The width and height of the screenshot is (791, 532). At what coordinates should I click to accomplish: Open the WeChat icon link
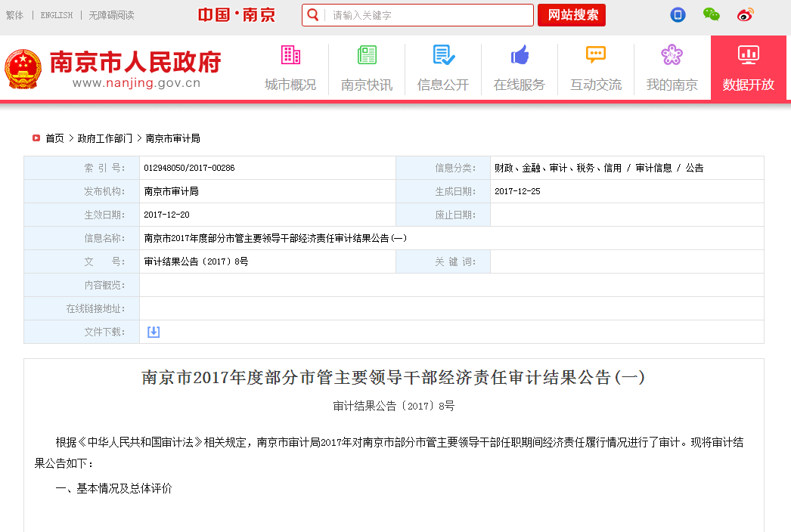[x=712, y=14]
